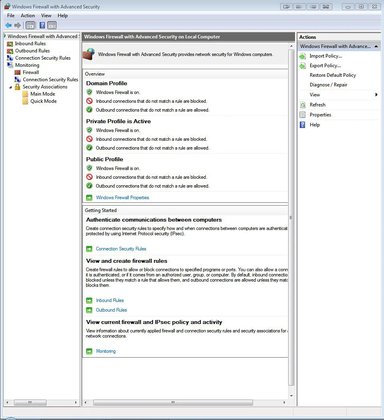The image size is (384, 420).
Task: Click the Domain Profile heading
Action: point(106,83)
